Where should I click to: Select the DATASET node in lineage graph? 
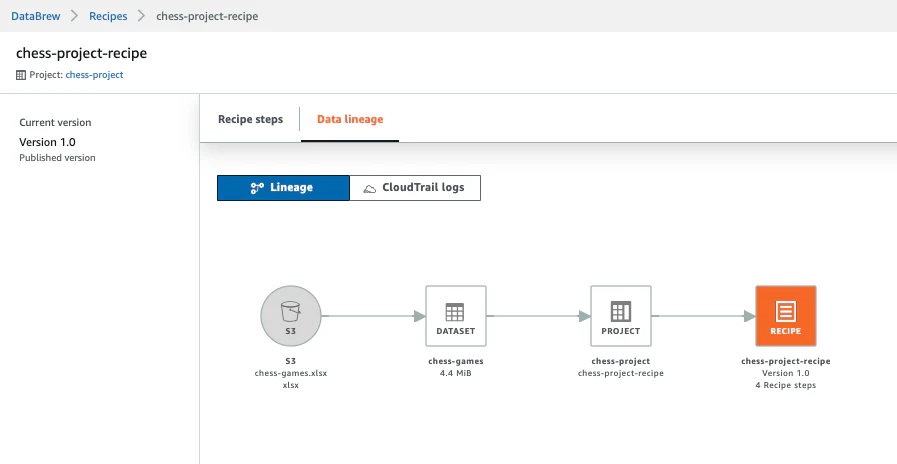455,316
